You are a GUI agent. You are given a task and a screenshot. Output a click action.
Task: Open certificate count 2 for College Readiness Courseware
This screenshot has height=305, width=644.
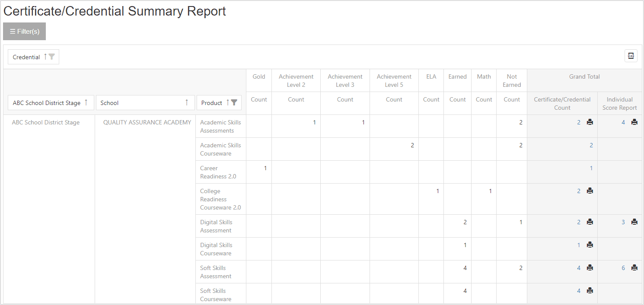(579, 191)
